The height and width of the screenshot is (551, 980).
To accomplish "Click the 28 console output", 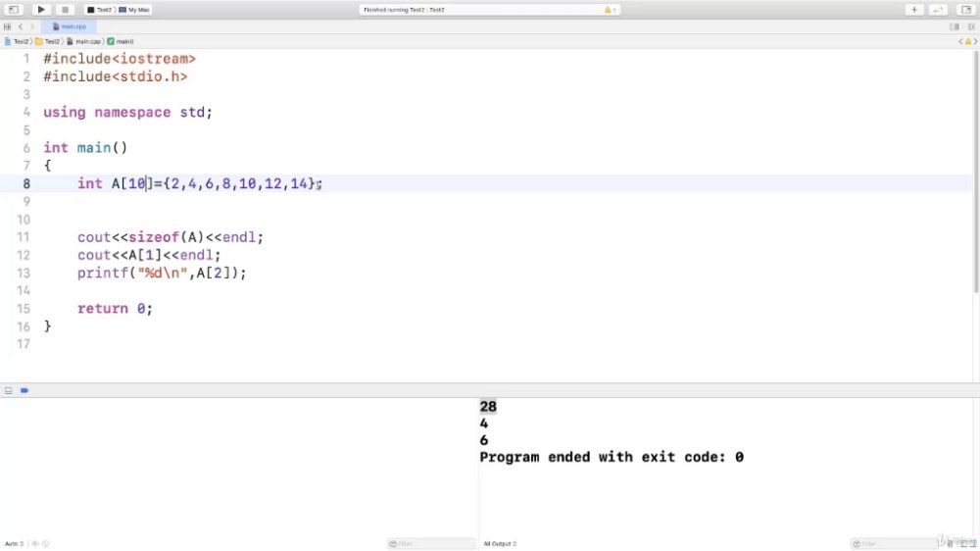I will 488,407.
